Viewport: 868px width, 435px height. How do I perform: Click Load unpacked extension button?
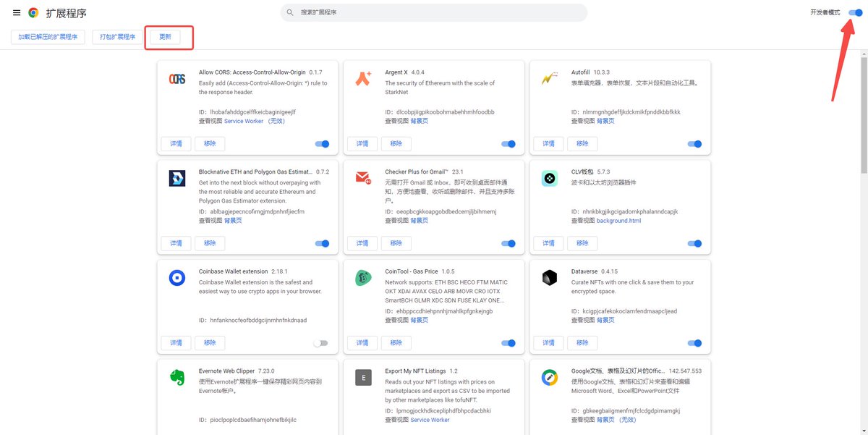[x=48, y=37]
